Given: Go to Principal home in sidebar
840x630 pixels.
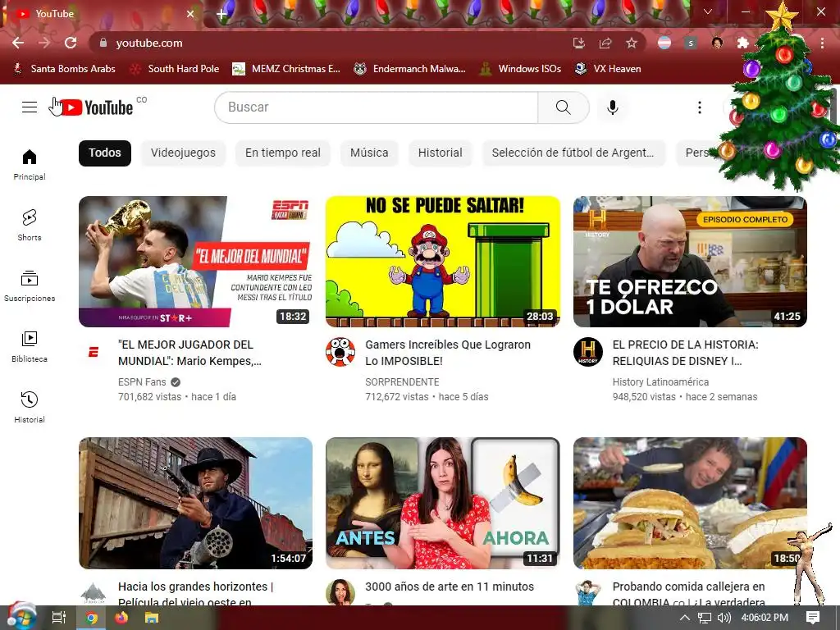Looking at the screenshot, I should coord(30,164).
